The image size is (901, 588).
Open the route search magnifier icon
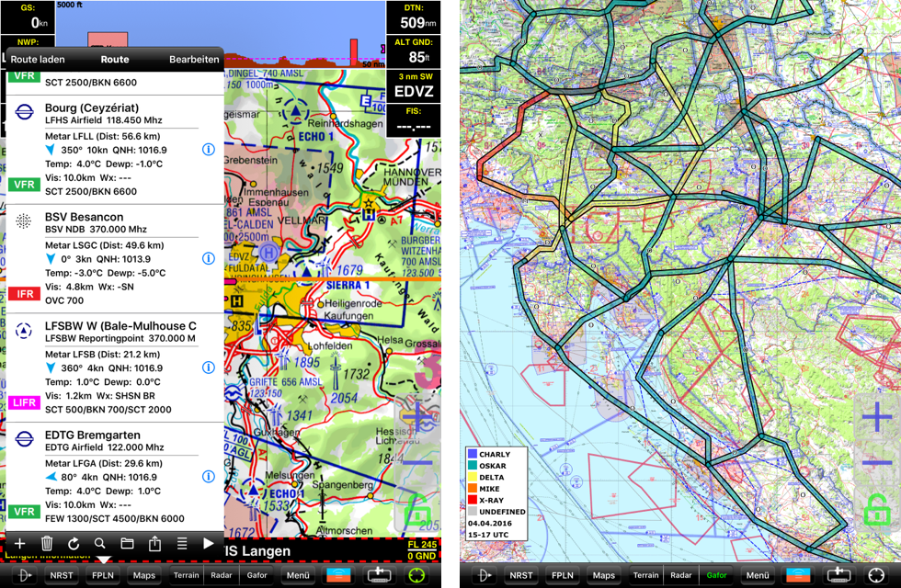[x=99, y=543]
